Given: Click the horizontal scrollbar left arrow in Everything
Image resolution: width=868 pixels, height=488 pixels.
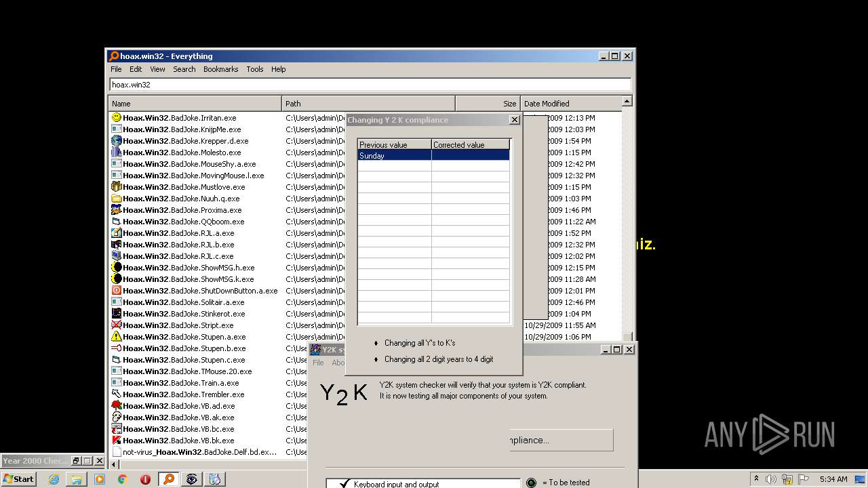Looking at the screenshot, I should 113,464.
